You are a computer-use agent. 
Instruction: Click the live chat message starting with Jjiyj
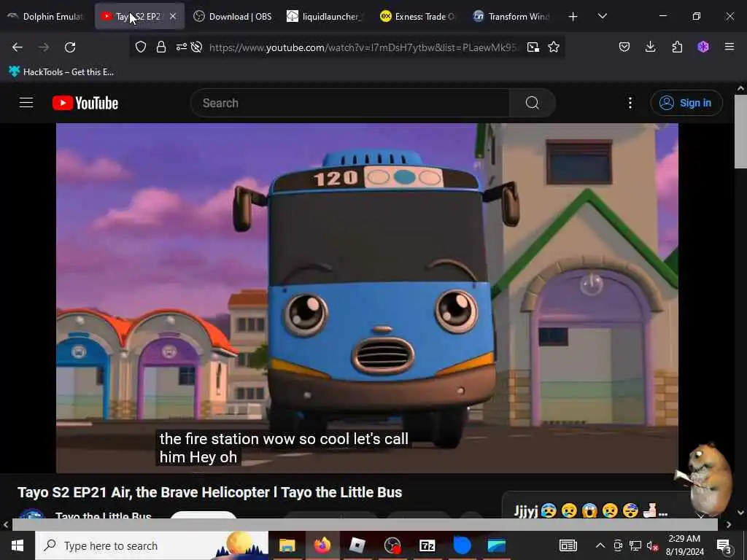click(591, 511)
